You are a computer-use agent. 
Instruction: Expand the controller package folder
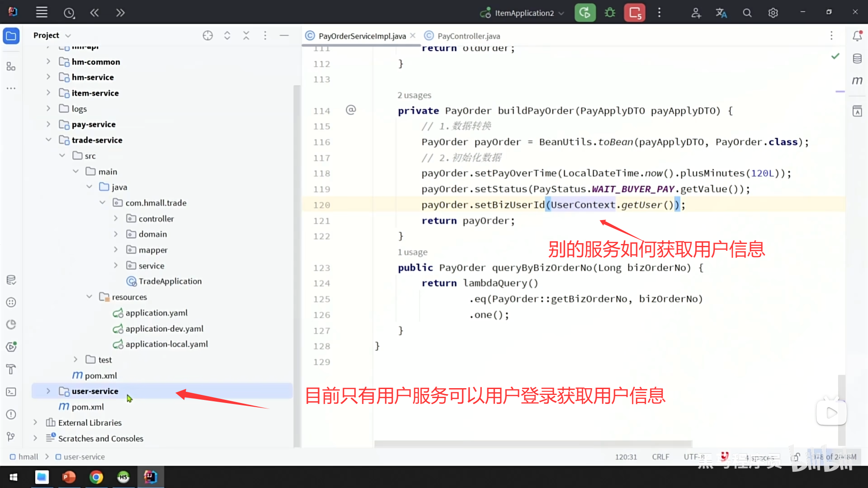(116, 219)
